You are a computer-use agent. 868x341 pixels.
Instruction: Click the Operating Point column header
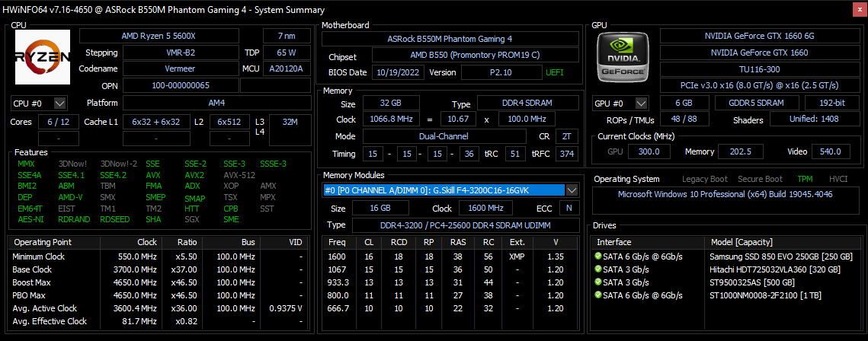[55, 242]
